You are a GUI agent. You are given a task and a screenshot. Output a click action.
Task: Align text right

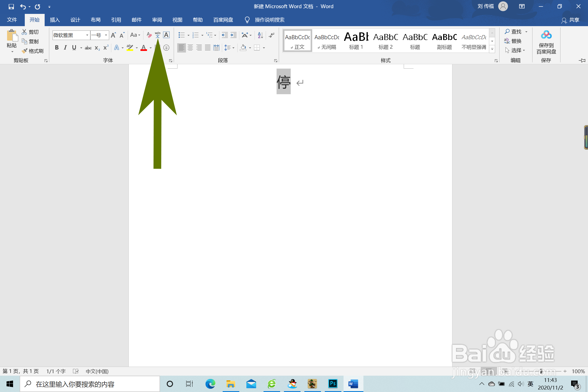199,48
